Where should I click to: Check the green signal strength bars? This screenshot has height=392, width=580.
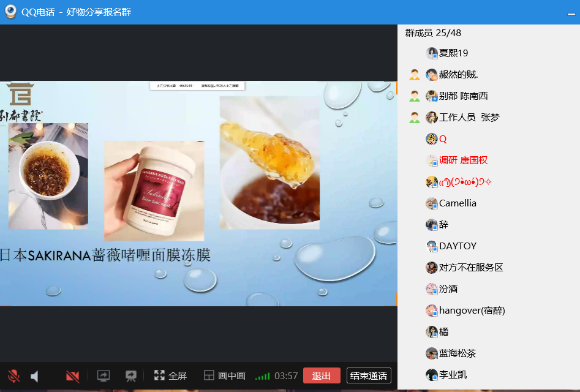(262, 376)
